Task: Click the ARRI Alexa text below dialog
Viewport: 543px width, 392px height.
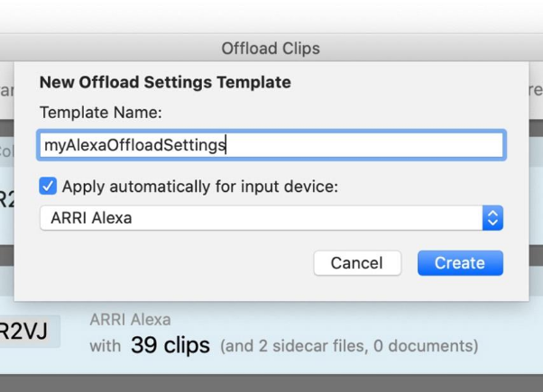Action: coord(130,320)
